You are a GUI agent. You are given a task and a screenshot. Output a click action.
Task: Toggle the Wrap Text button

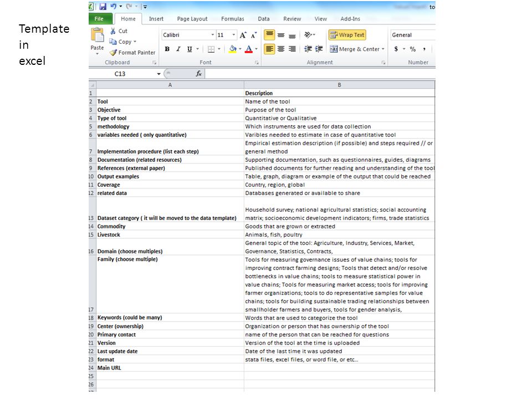point(347,35)
